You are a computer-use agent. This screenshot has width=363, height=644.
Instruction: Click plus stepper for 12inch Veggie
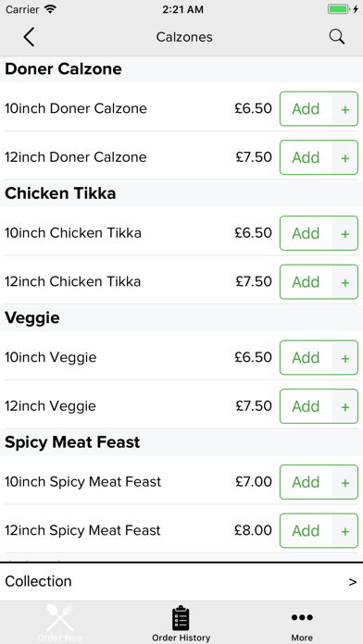coord(344,406)
